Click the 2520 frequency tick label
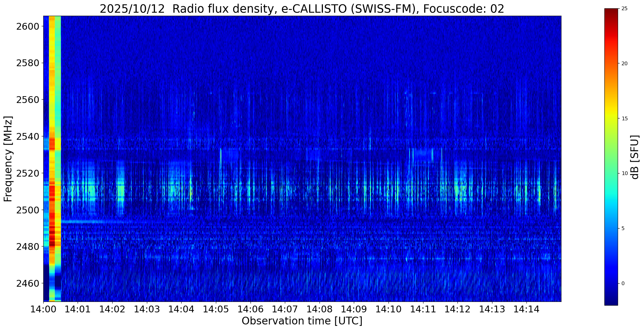Viewport: 644px width, 330px height. point(28,173)
